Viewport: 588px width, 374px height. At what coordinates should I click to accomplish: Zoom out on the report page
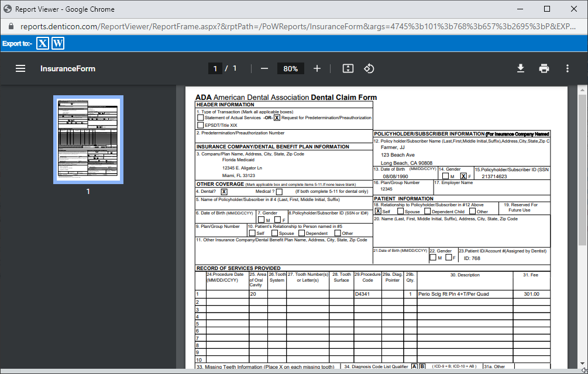pos(264,68)
